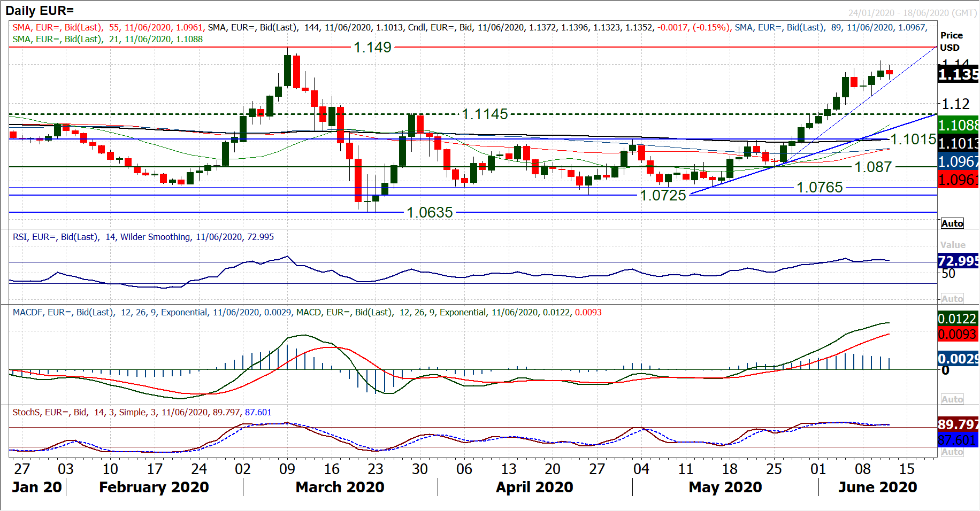
Task: Click the Auto button in the price panel
Action: tap(952, 223)
